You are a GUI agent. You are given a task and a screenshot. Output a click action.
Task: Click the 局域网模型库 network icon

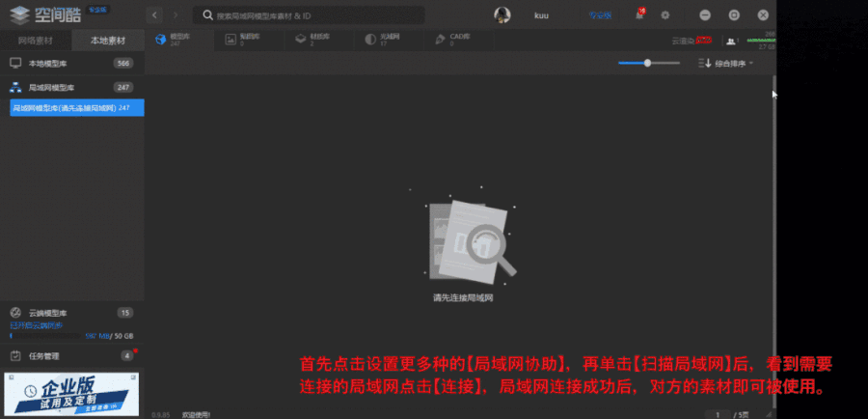click(16, 87)
